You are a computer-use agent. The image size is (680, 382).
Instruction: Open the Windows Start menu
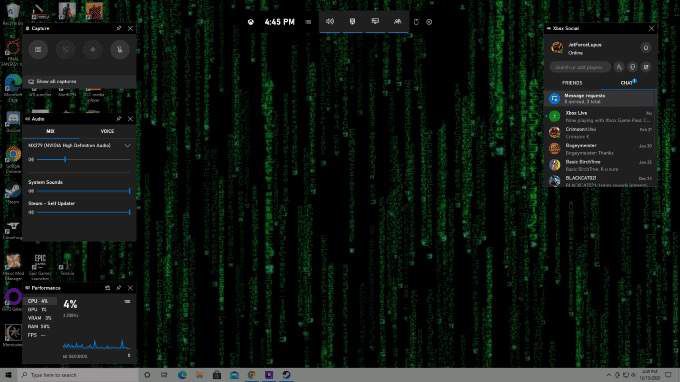[8, 375]
